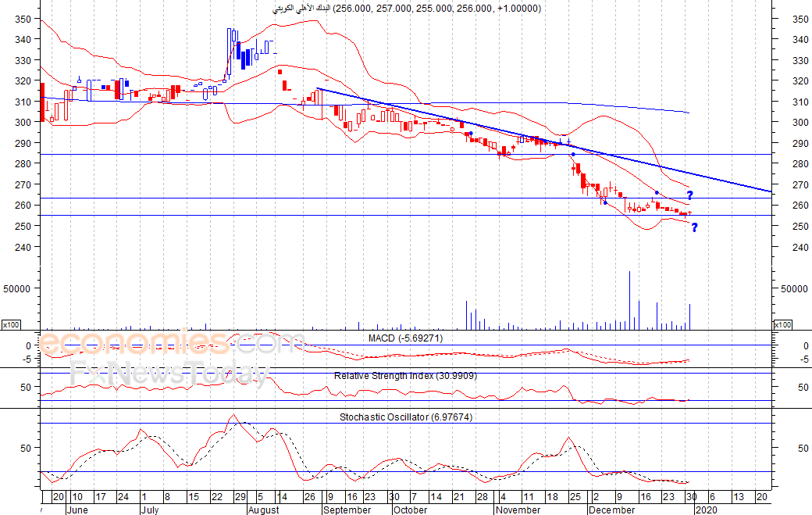Click the 50000 volume label on left axis
Viewport: 812px width, 515px height.
click(17, 288)
